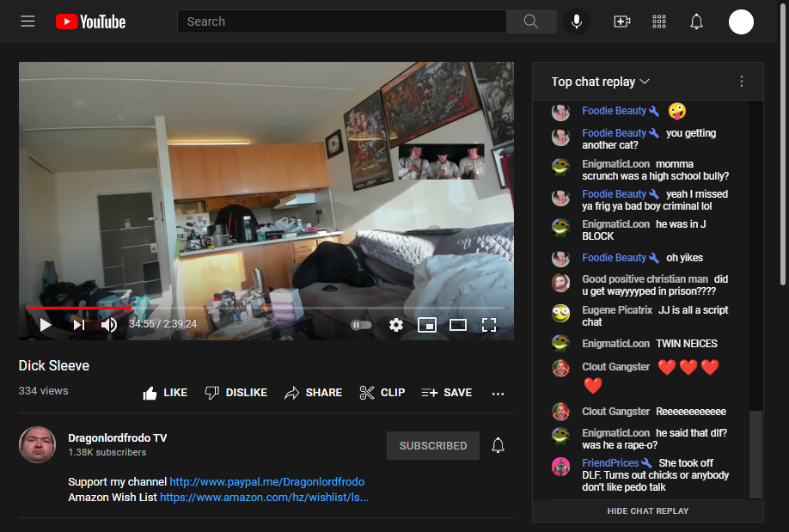
Task: Toggle channel notification bell
Action: [x=498, y=445]
